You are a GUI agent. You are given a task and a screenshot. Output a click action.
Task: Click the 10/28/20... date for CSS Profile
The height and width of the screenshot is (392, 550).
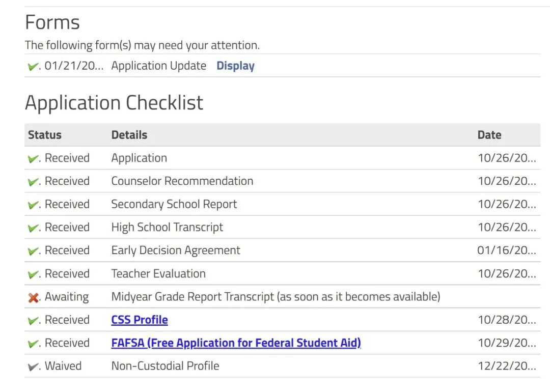[507, 320]
